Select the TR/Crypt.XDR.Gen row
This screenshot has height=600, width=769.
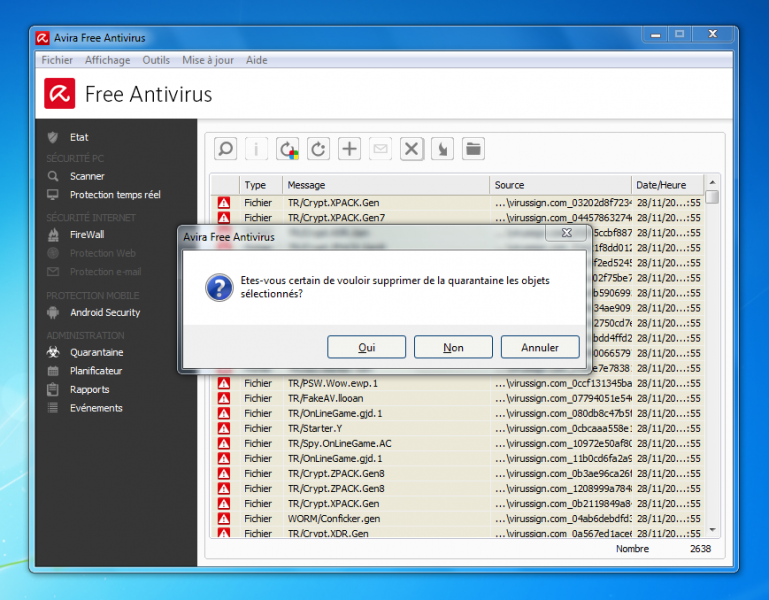pyautogui.click(x=458, y=533)
